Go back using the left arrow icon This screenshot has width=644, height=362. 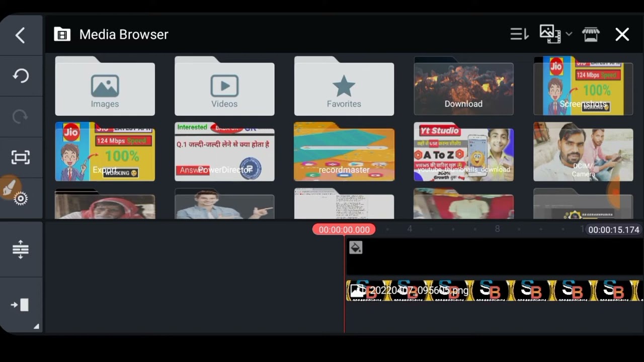20,35
